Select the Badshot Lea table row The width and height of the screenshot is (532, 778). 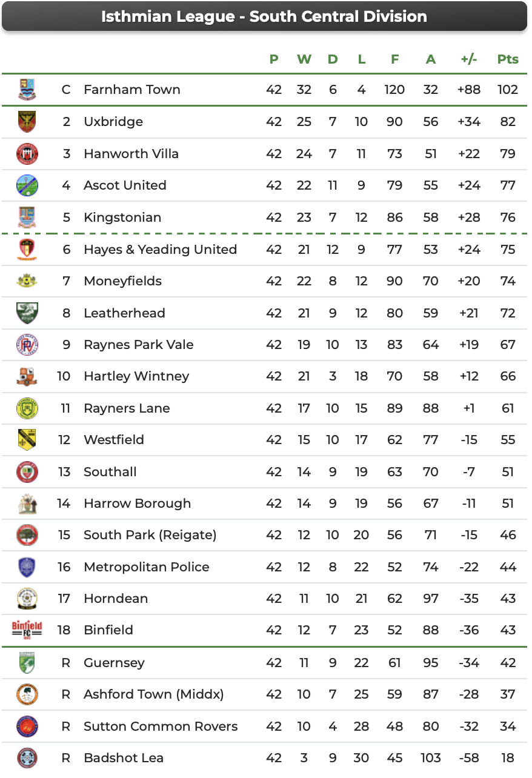click(x=264, y=758)
